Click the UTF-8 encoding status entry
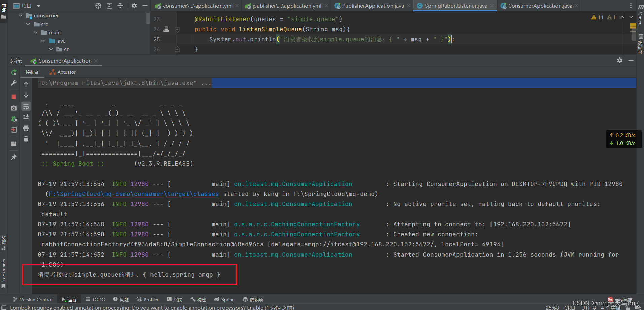 point(588,307)
